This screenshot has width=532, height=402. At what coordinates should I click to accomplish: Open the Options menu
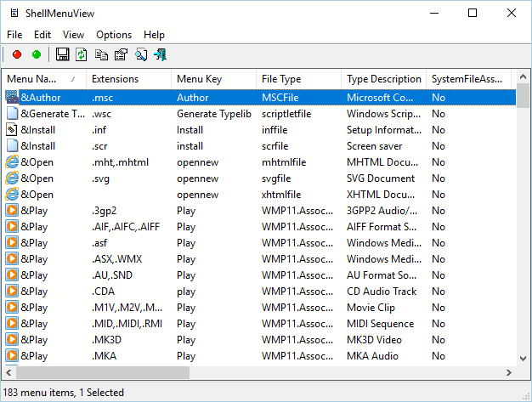coord(114,35)
